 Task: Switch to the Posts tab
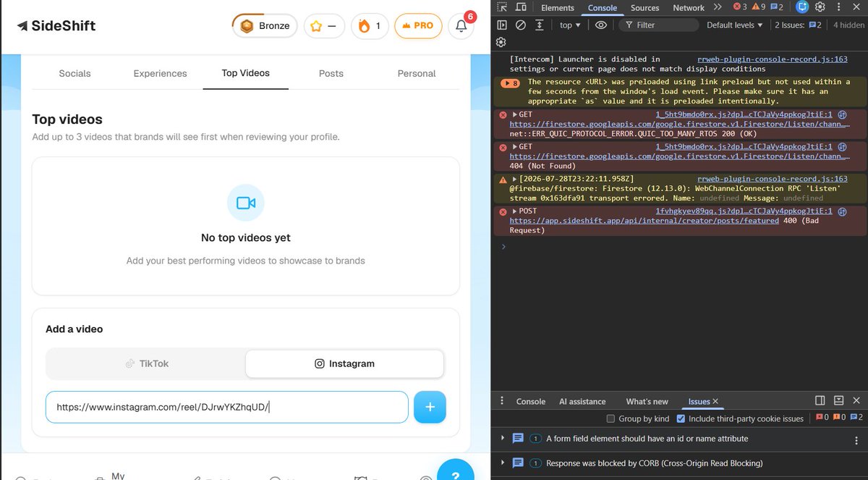pos(331,73)
